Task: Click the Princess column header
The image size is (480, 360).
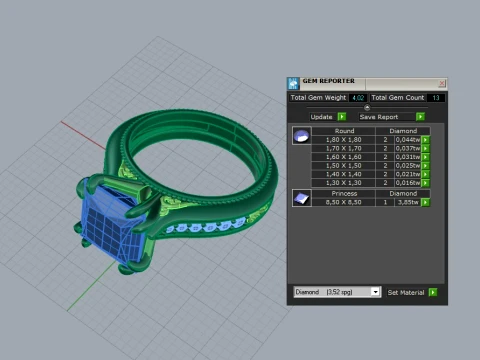Action: pyautogui.click(x=344, y=193)
